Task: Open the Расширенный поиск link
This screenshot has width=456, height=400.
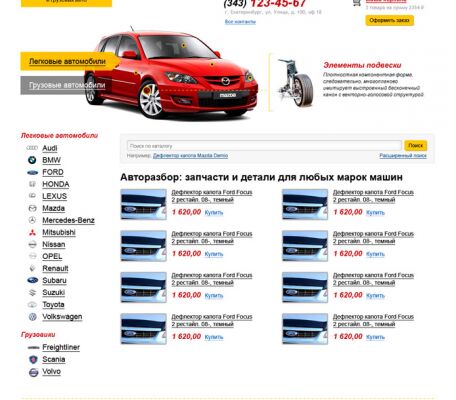Action: tap(403, 156)
